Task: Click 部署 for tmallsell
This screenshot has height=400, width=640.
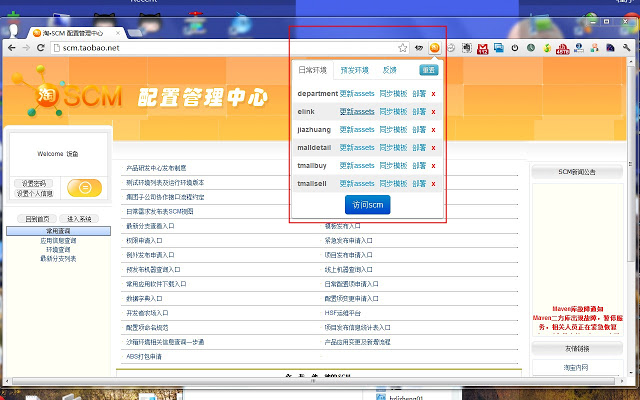Action: coord(419,183)
